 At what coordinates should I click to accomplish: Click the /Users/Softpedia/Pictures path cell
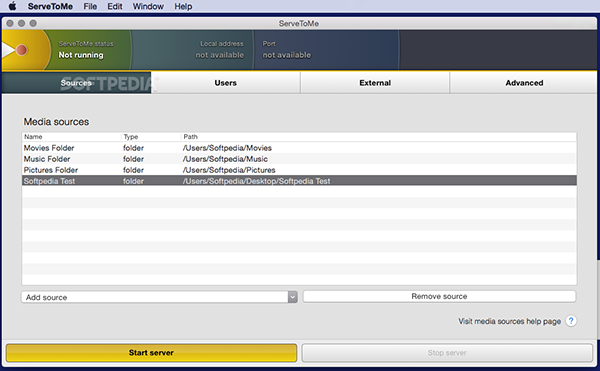coord(229,170)
